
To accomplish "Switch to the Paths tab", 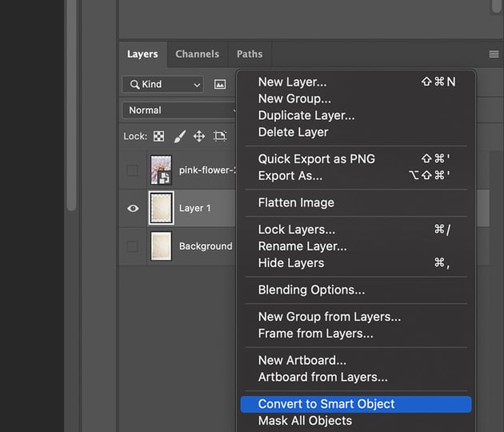I will [x=249, y=54].
